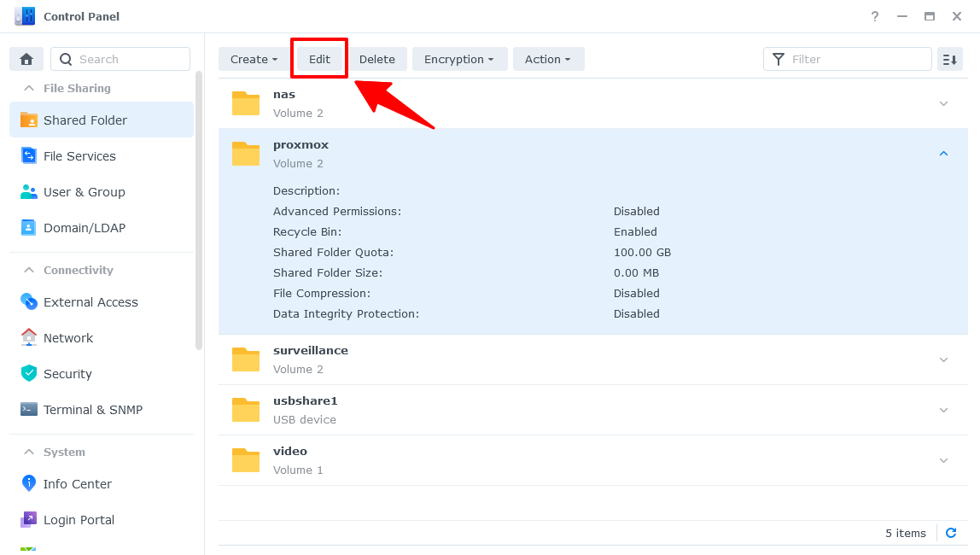Open the Create dropdown menu

pos(254,59)
